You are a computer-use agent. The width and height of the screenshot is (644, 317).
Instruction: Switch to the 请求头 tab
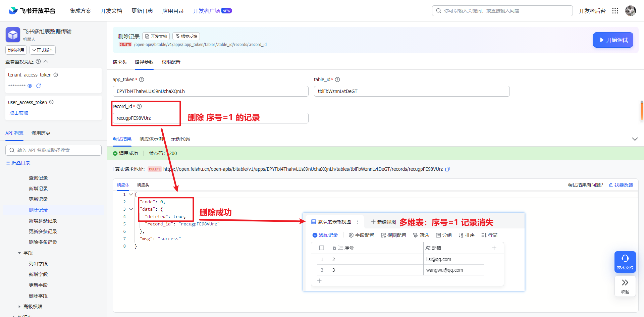pos(120,62)
